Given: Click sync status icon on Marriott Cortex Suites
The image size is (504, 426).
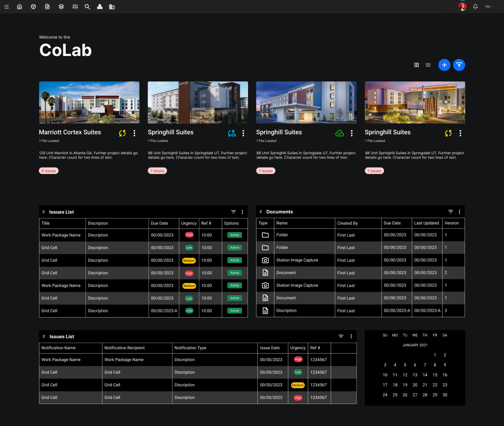Looking at the screenshot, I should (122, 133).
